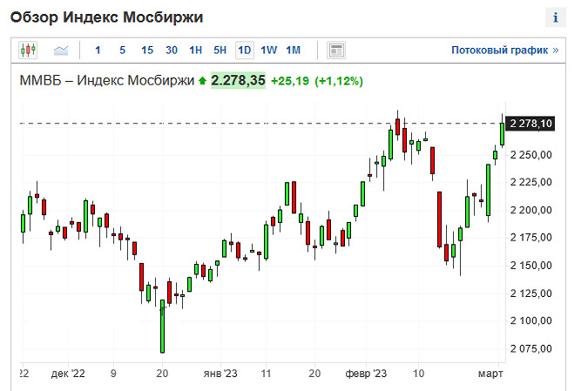
Task: Click the info icon in the header
Action: 555,17
